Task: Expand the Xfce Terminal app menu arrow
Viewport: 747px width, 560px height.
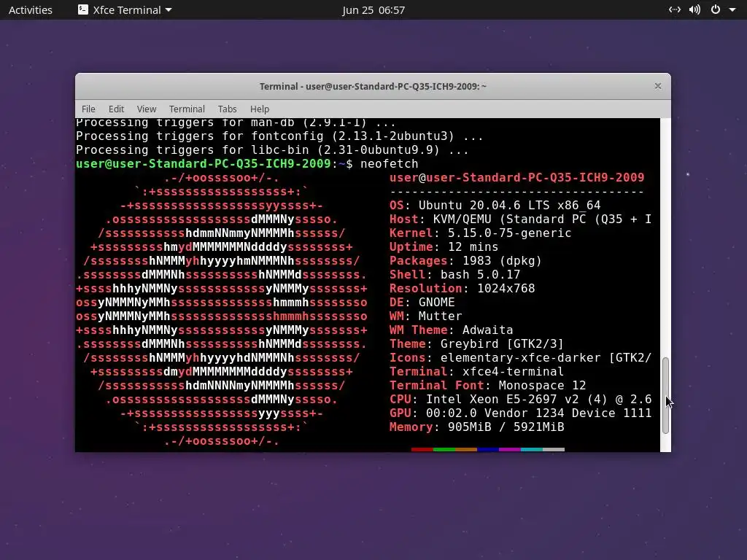Action: tap(169, 10)
